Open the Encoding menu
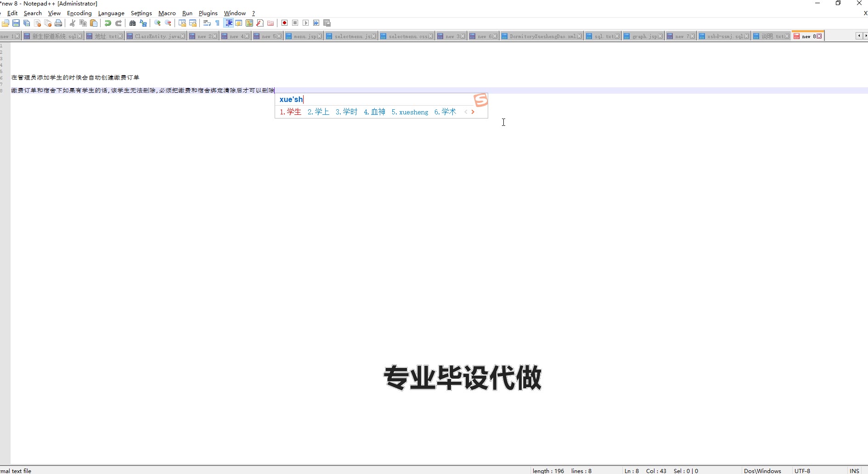 pos(79,13)
